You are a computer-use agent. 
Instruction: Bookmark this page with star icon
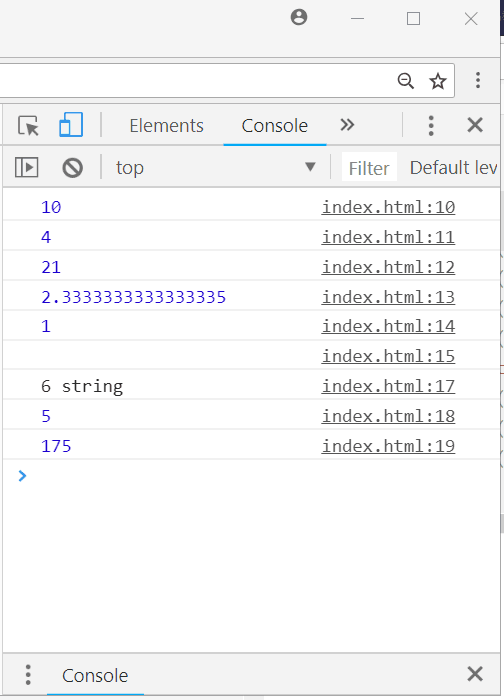[437, 81]
